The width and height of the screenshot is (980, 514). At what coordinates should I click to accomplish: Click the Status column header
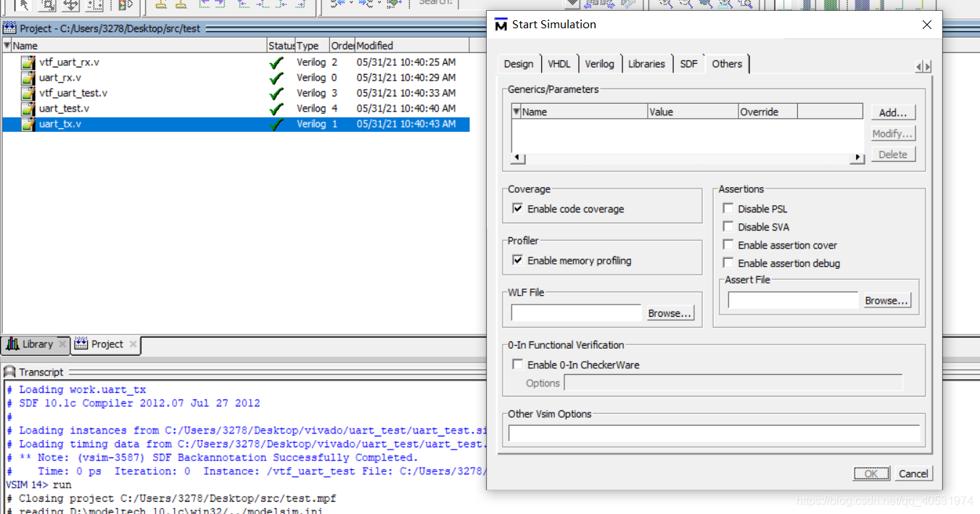click(281, 45)
